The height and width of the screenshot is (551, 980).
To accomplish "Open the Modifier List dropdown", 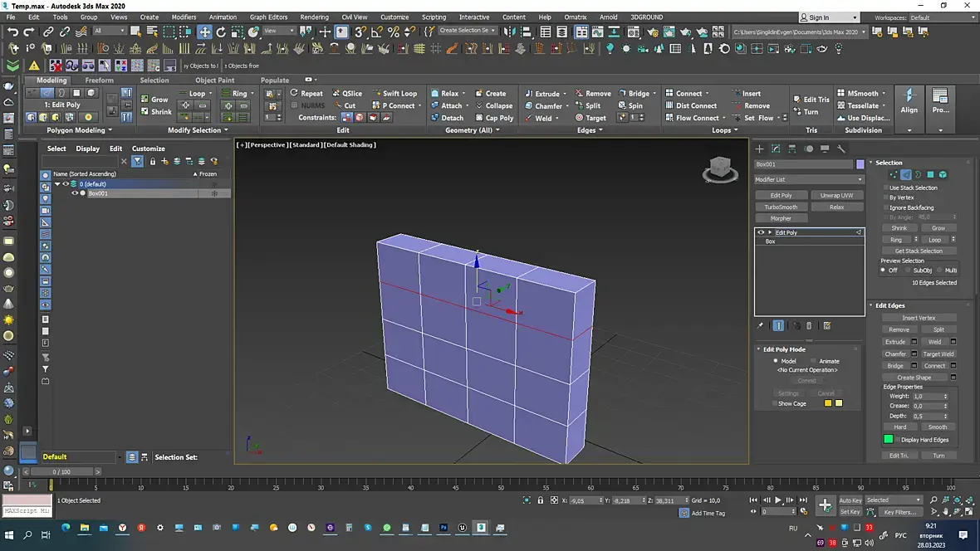I will pos(809,179).
